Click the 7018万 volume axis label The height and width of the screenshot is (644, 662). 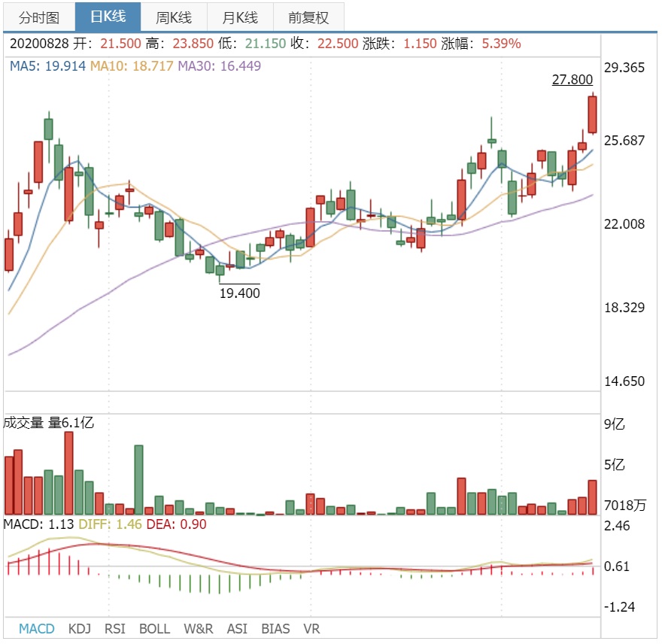[625, 505]
